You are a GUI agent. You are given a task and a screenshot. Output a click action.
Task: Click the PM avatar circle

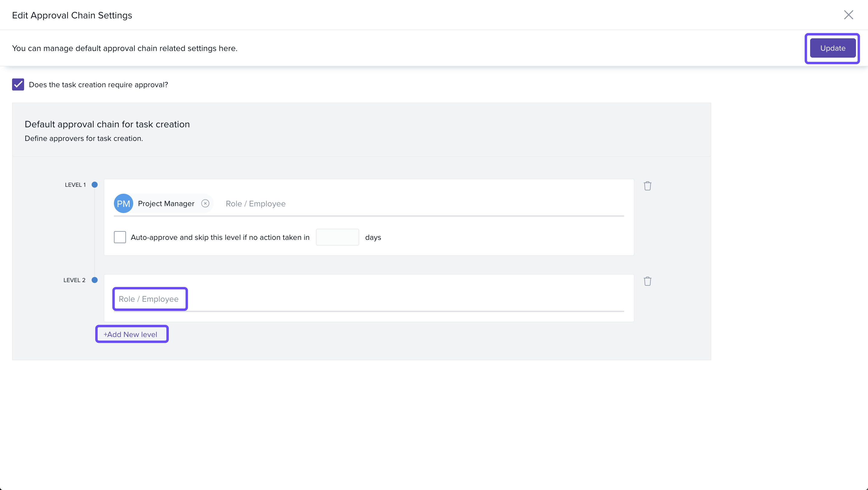tap(123, 203)
